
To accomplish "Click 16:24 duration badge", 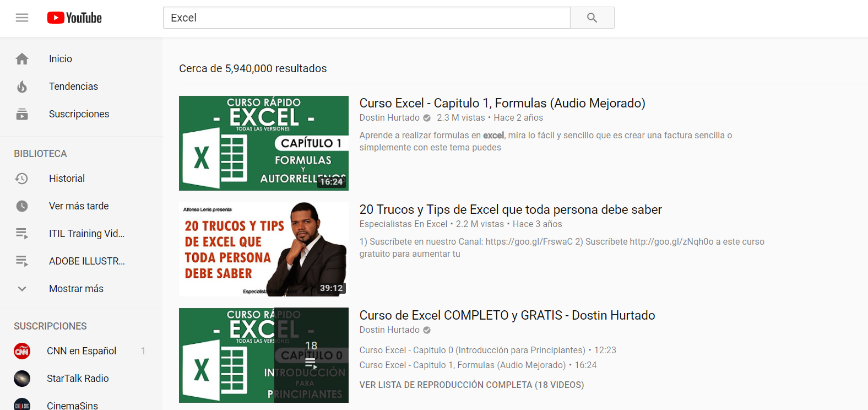I will [x=332, y=182].
